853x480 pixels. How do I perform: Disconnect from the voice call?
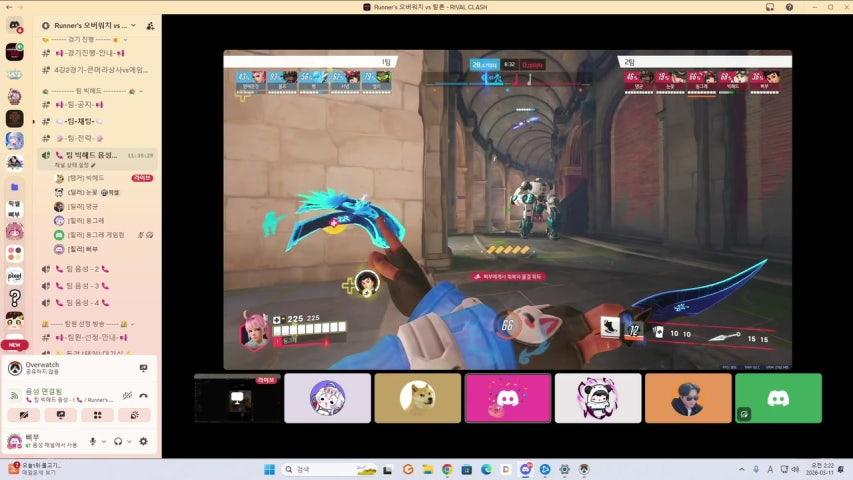pos(144,396)
